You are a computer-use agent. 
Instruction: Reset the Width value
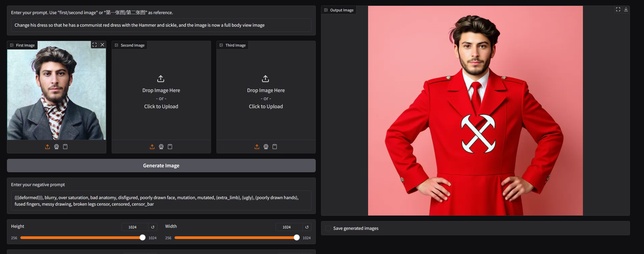[307, 227]
